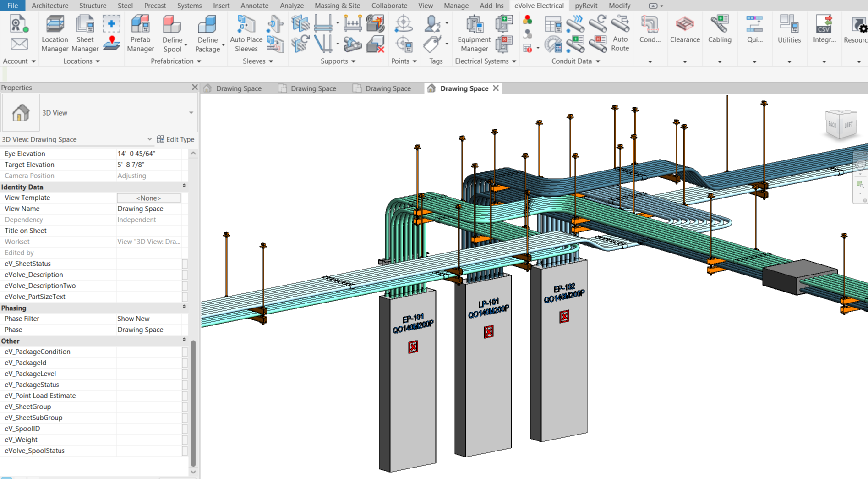Open the Clearance tool

(685, 30)
